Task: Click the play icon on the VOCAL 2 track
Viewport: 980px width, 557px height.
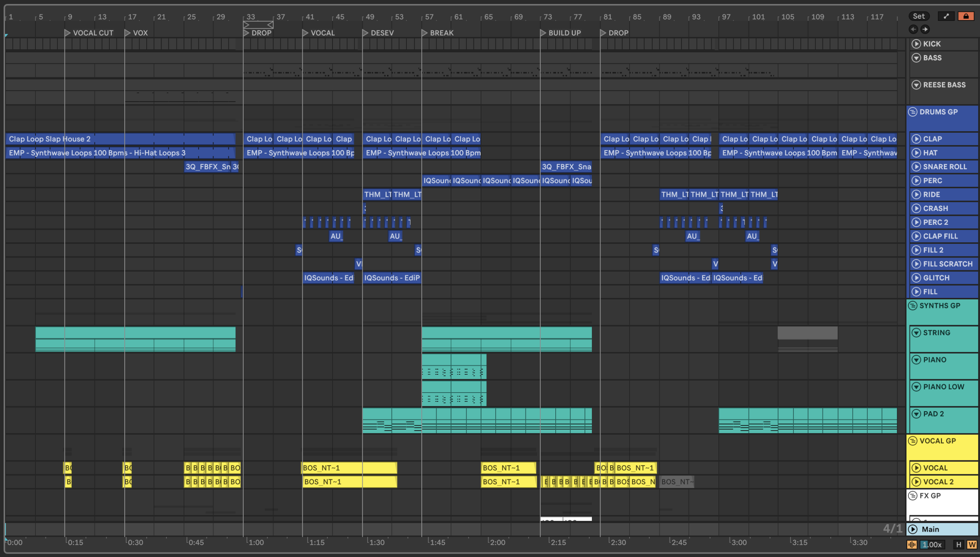Action: point(916,482)
